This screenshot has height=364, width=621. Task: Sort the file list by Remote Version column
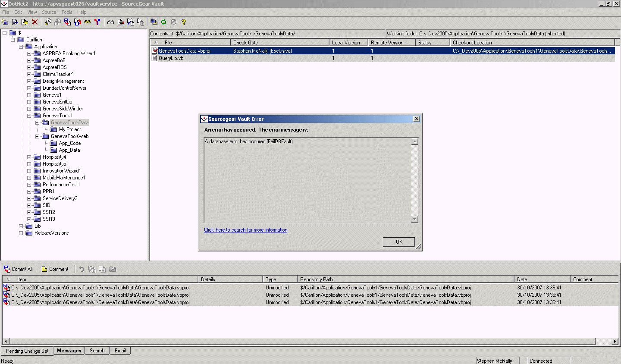tap(392, 43)
